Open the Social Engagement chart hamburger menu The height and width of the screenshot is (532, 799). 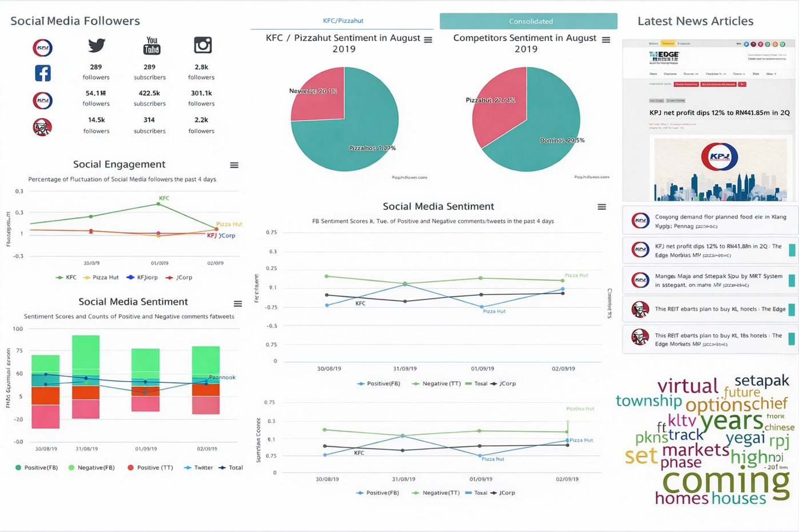pyautogui.click(x=234, y=165)
